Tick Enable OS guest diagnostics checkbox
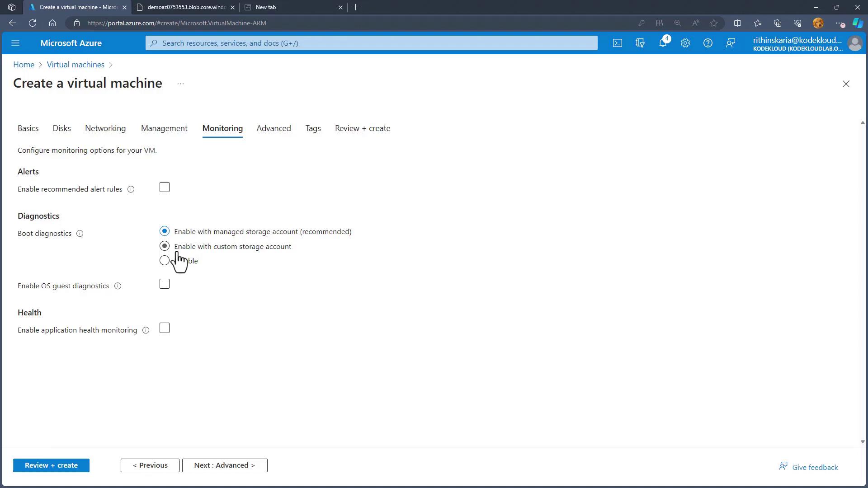 tap(165, 284)
